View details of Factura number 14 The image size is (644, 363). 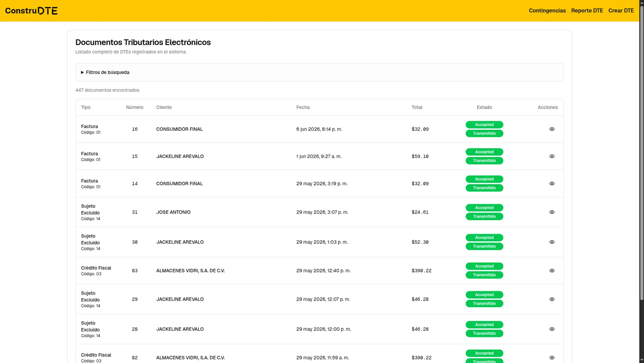point(552,184)
